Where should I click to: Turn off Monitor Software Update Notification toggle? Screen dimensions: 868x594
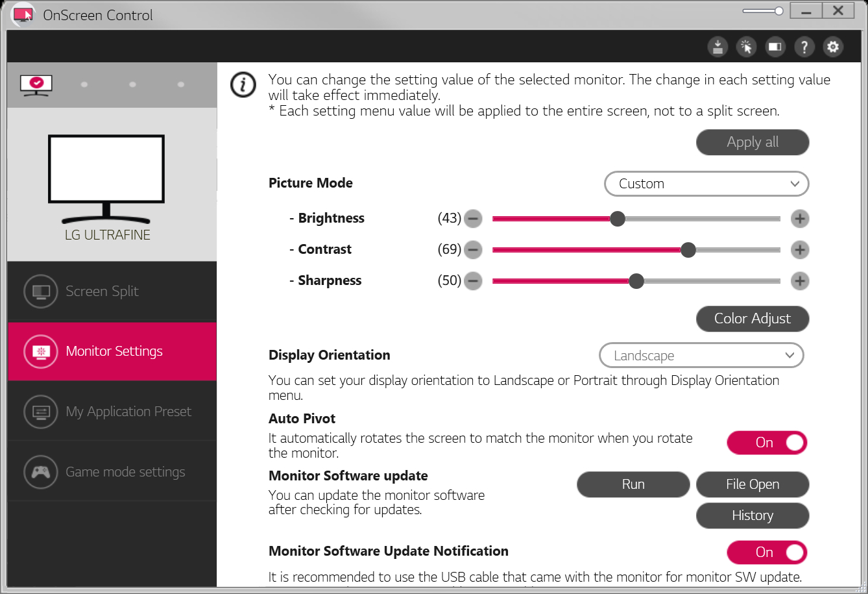point(767,552)
